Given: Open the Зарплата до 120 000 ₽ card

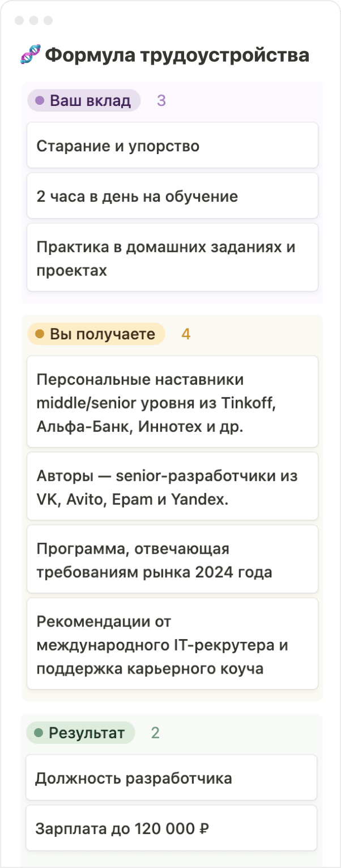Looking at the screenshot, I should pos(171,828).
